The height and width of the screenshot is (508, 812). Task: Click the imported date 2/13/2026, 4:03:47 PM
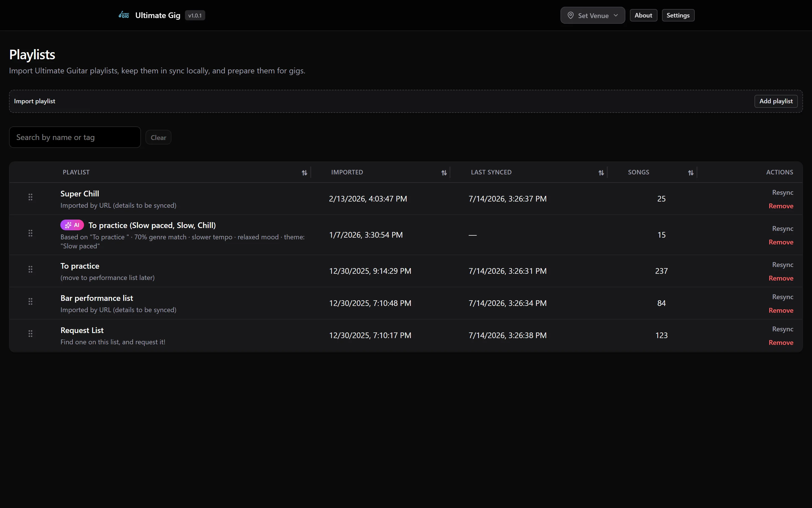tap(368, 199)
